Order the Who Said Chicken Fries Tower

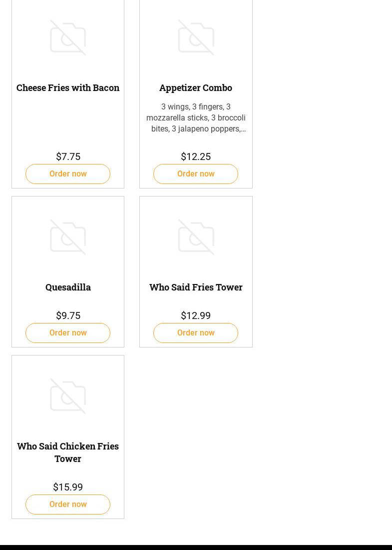coord(68,504)
